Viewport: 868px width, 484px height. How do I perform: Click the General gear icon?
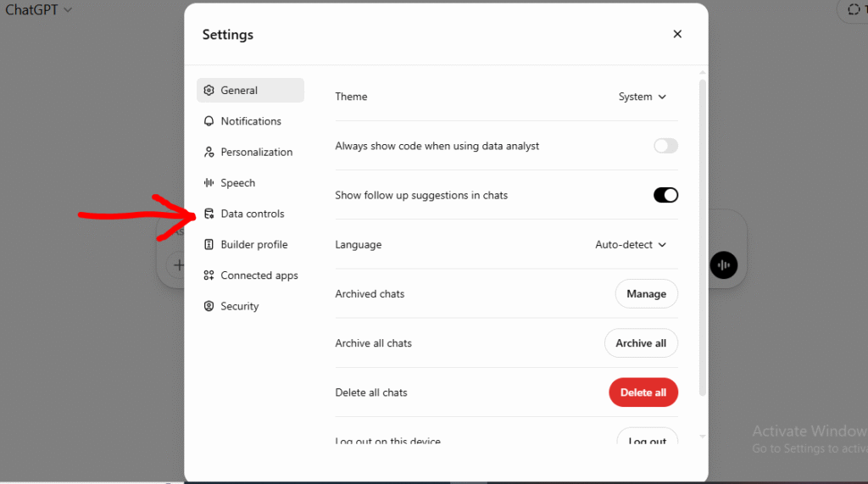point(209,90)
